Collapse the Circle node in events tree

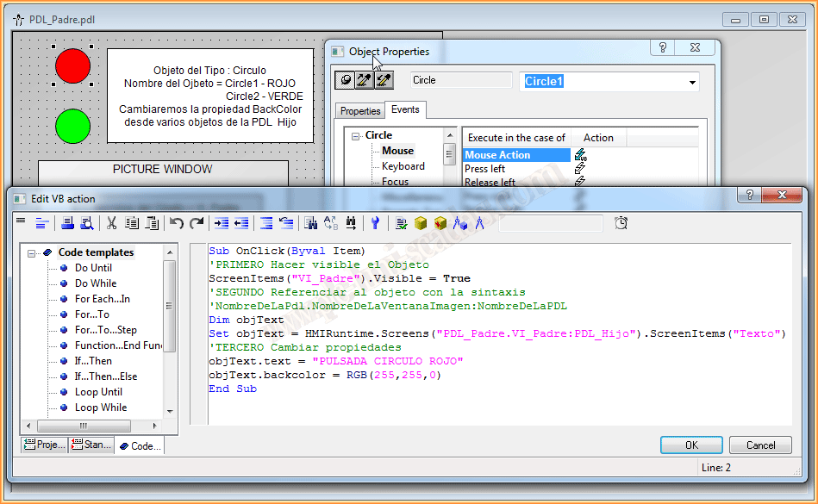tap(354, 136)
